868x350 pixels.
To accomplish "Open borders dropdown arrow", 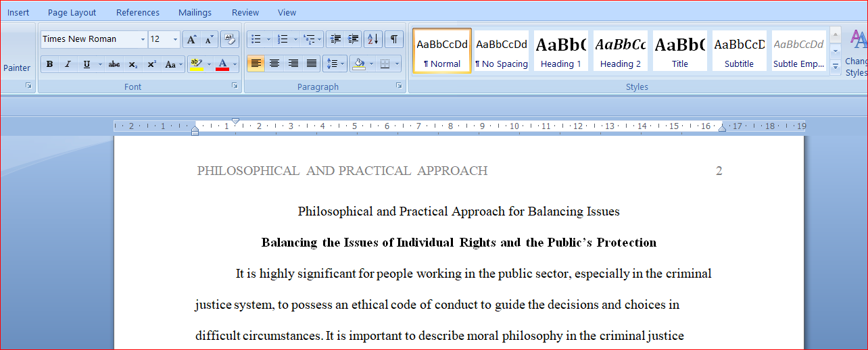I will (397, 64).
